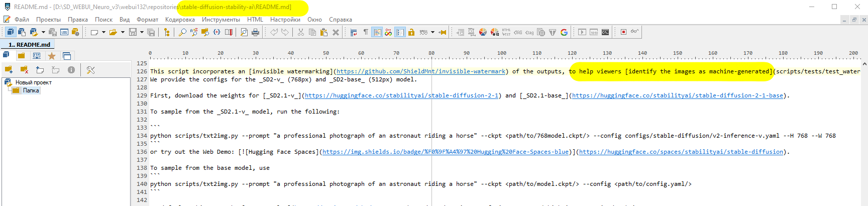Open project panel tools settings icon
868x206 pixels.
(90, 70)
